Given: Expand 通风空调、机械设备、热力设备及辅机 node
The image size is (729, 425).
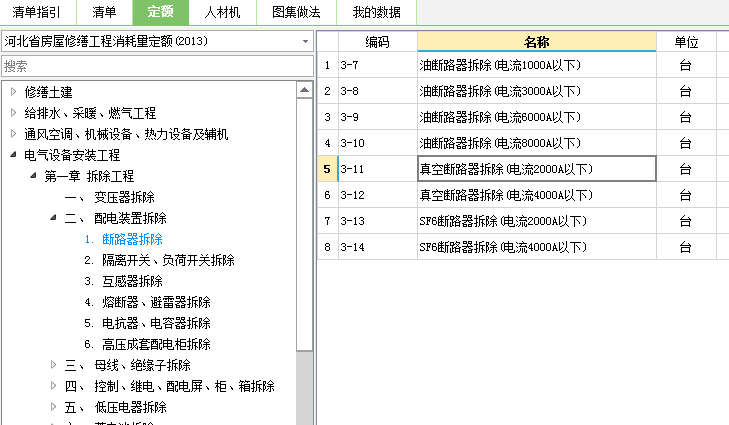Looking at the screenshot, I should tap(13, 134).
